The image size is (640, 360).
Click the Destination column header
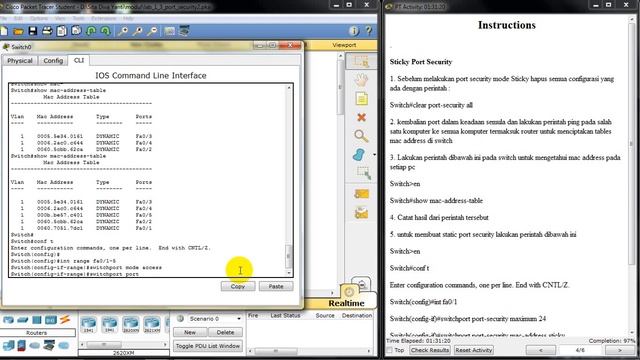pos(357,316)
